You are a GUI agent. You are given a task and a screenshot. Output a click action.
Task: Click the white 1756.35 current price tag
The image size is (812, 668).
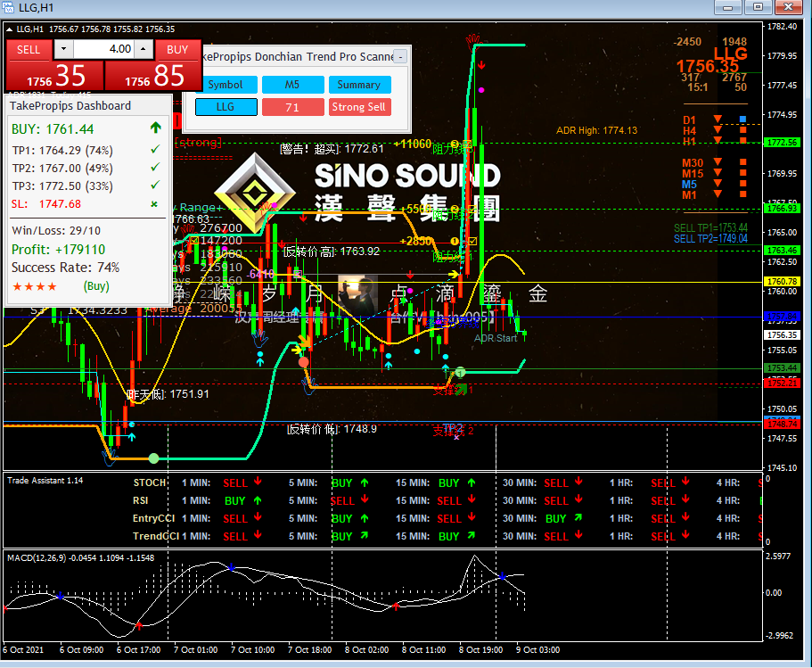(x=783, y=334)
